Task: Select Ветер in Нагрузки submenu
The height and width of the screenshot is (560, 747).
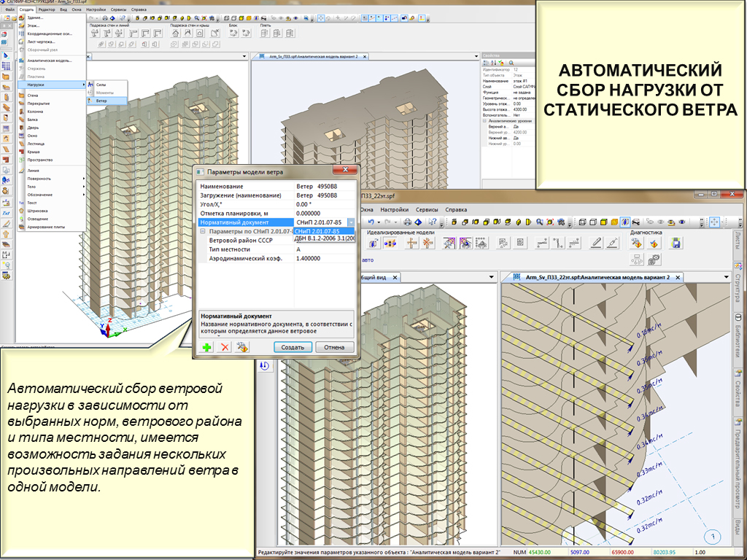Action: coord(102,101)
